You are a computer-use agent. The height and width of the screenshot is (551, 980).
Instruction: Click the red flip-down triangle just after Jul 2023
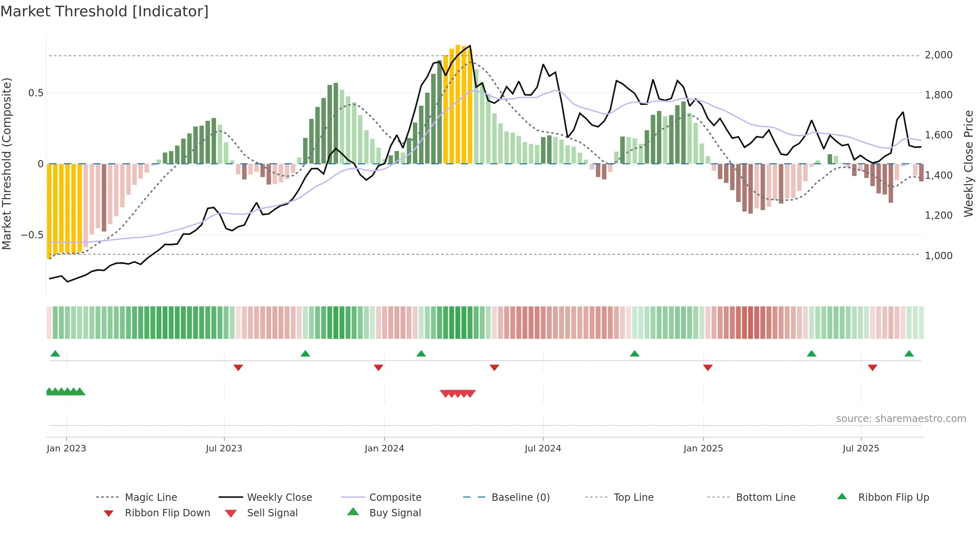pyautogui.click(x=238, y=368)
